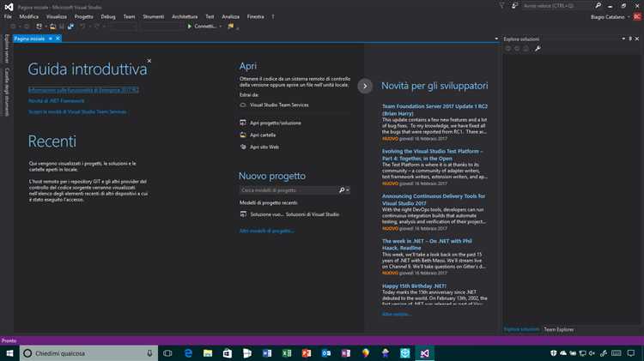Open Announcing Continuous Delivery Tools article
This screenshot has height=361, width=644.
434,200
